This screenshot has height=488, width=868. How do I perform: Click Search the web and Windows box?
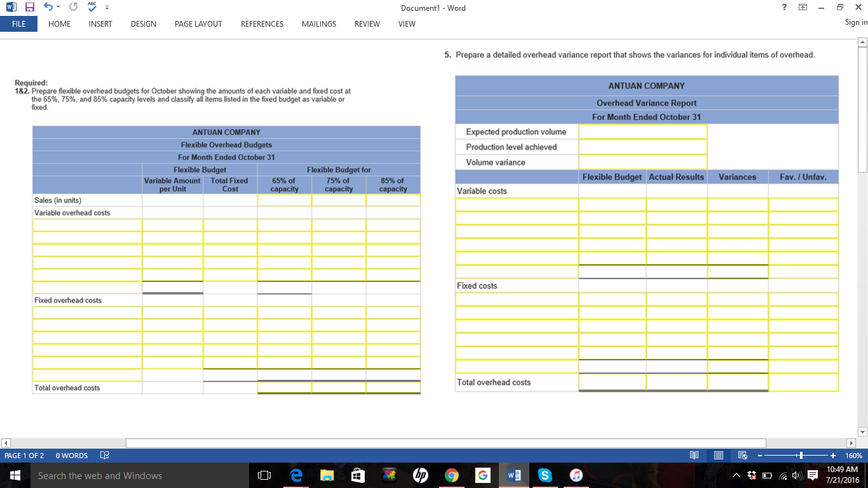tap(140, 475)
